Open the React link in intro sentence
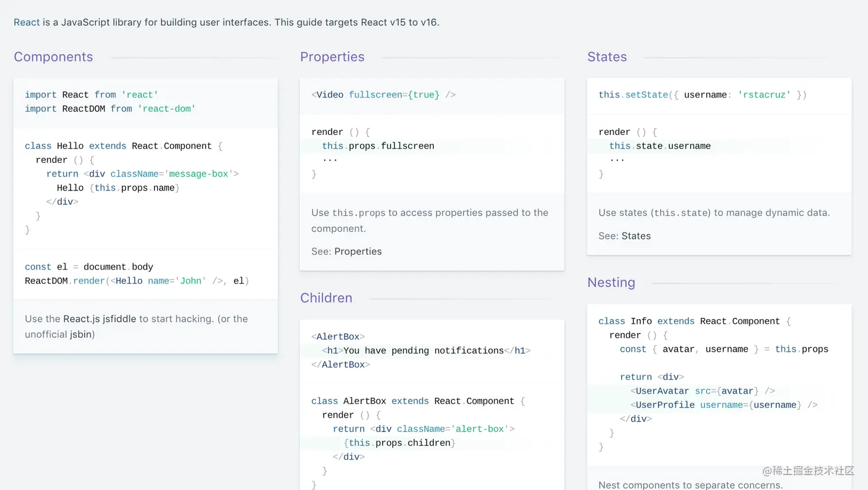 point(26,22)
